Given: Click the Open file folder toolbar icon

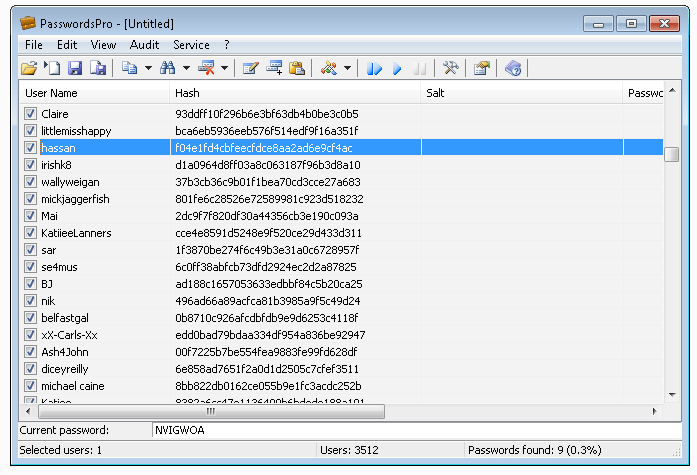Looking at the screenshot, I should click(x=29, y=68).
